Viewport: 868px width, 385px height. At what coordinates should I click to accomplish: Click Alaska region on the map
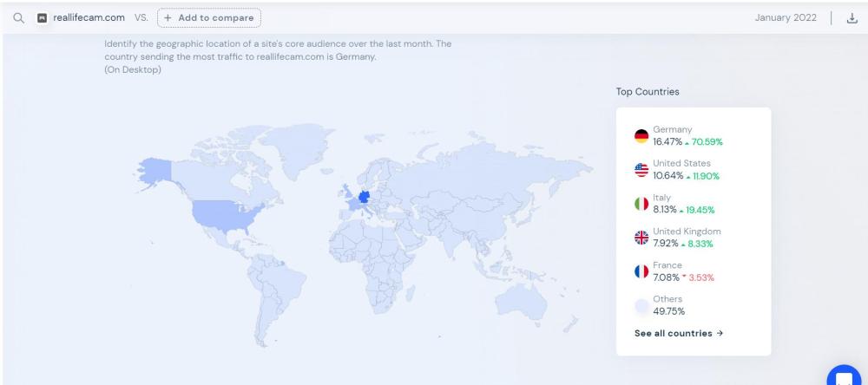[155, 172]
